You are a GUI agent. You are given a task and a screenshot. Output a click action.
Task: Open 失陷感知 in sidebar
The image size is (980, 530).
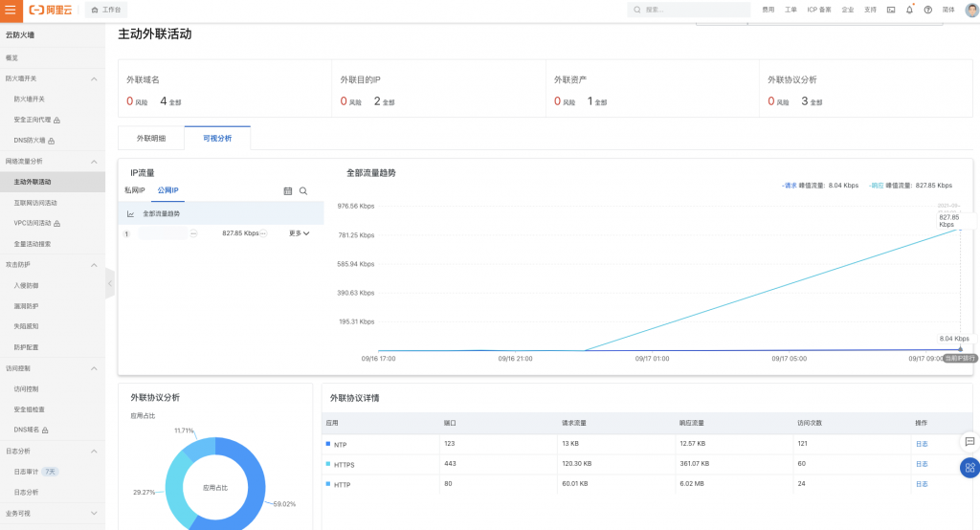26,326
